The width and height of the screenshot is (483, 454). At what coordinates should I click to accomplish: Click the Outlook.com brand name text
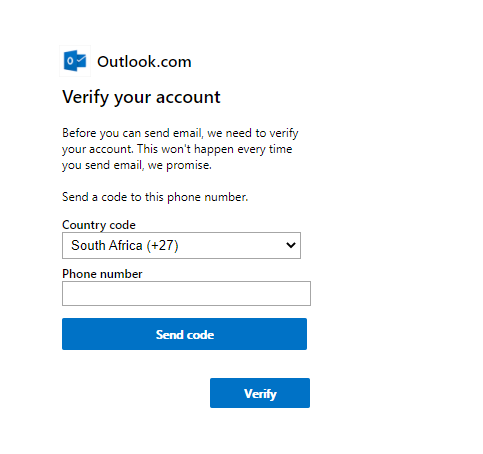(x=144, y=62)
